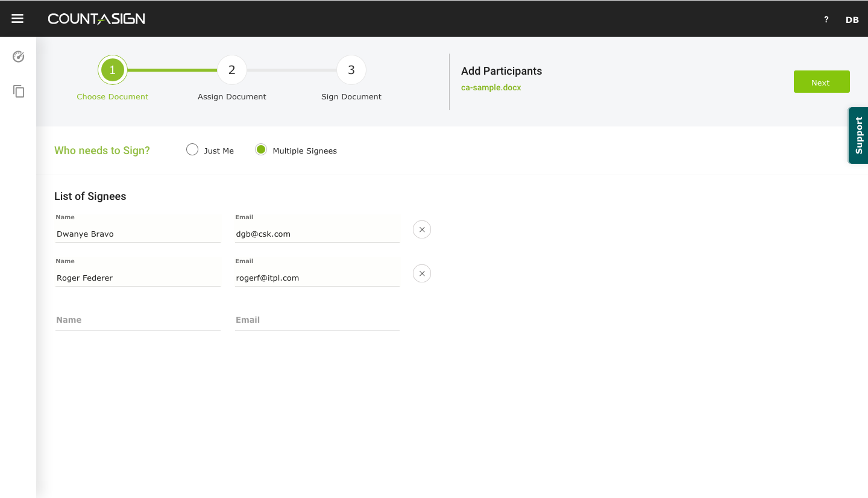This screenshot has width=868, height=498.
Task: Open the Support side tab
Action: tap(858, 135)
